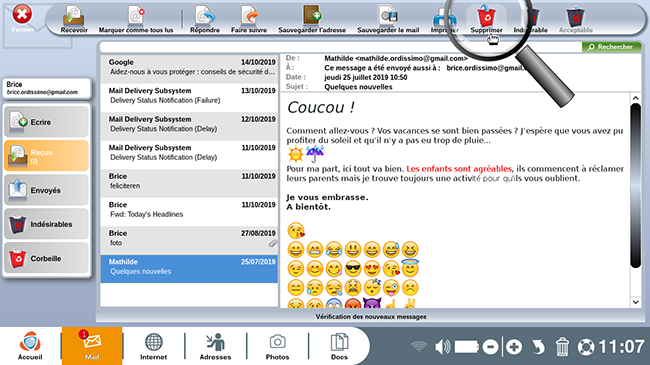
Task: Open Docs app
Action: 339,346
